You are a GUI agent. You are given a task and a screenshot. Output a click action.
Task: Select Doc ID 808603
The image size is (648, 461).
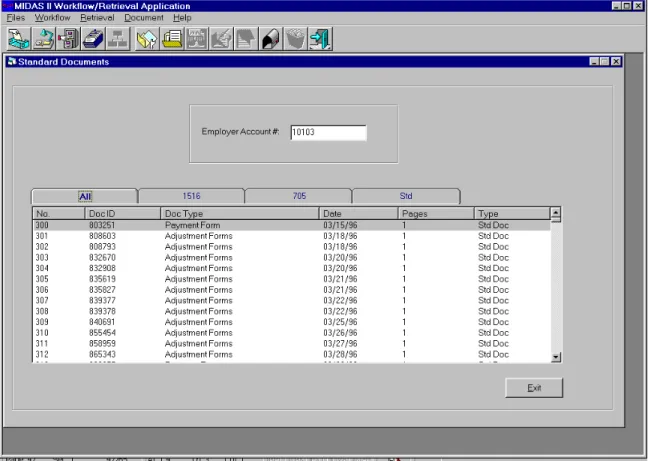pyautogui.click(x=102, y=236)
